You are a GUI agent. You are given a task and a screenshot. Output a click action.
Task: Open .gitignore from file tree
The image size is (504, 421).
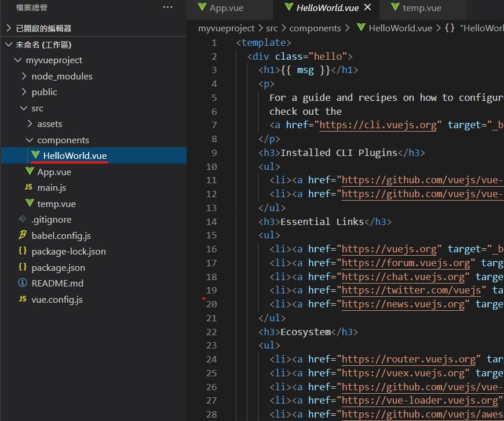(94, 220)
